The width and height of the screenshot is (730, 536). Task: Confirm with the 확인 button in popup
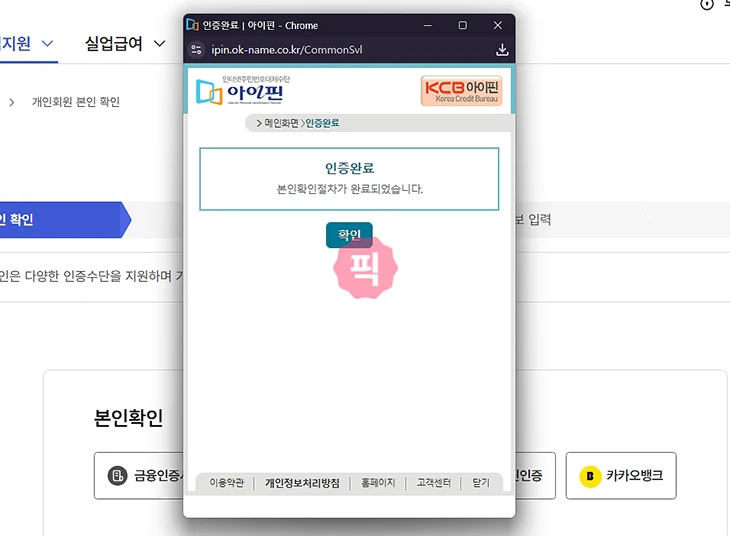point(349,235)
